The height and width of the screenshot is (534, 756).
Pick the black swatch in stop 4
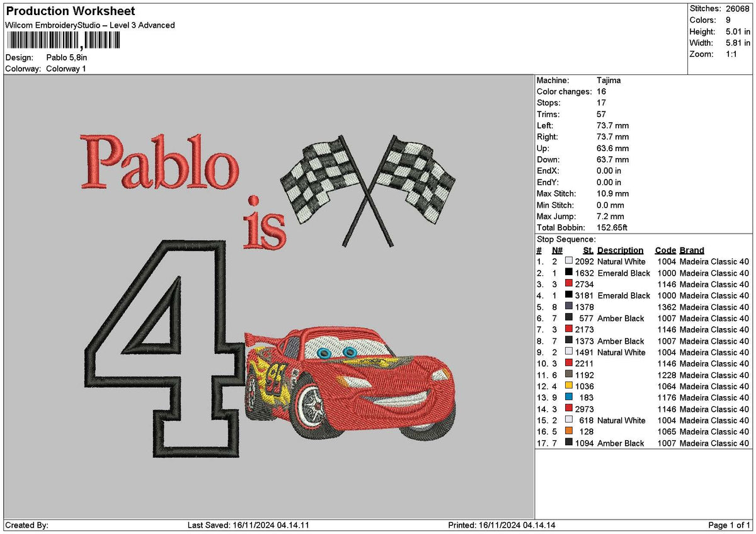coord(569,295)
